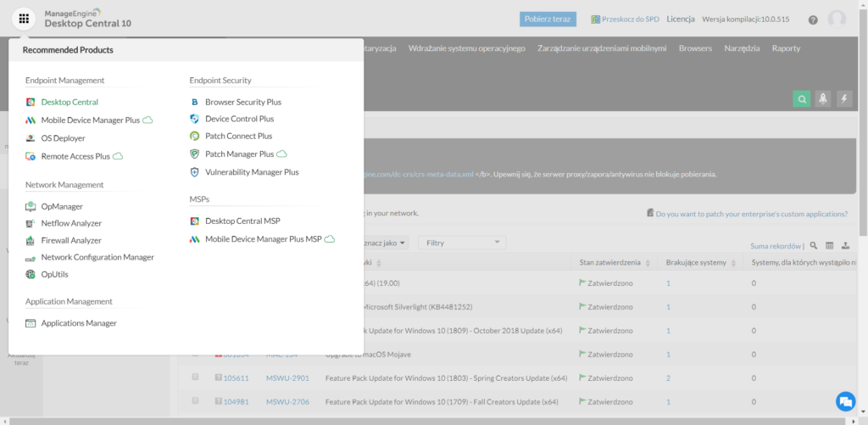Click the rocket quick launch icon
868x425 pixels.
(822, 98)
